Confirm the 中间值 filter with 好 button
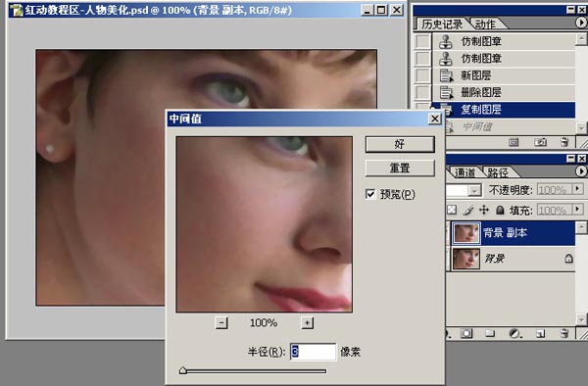The height and width of the screenshot is (386, 588). pyautogui.click(x=400, y=144)
